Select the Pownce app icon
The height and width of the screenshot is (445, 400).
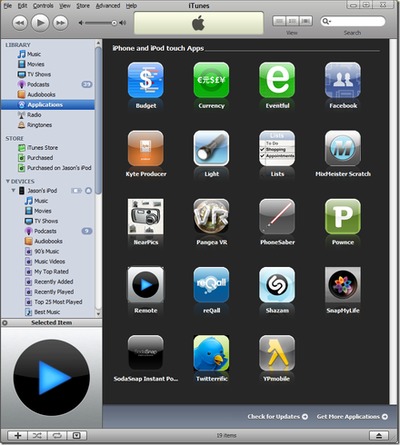[x=343, y=217]
